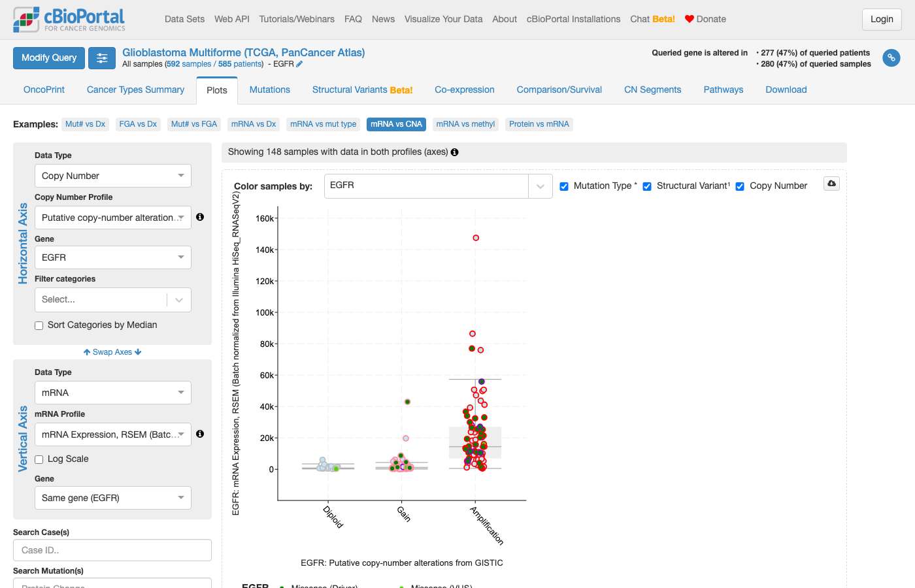Click the Search Case ID input field
This screenshot has height=588, width=915.
(112, 550)
